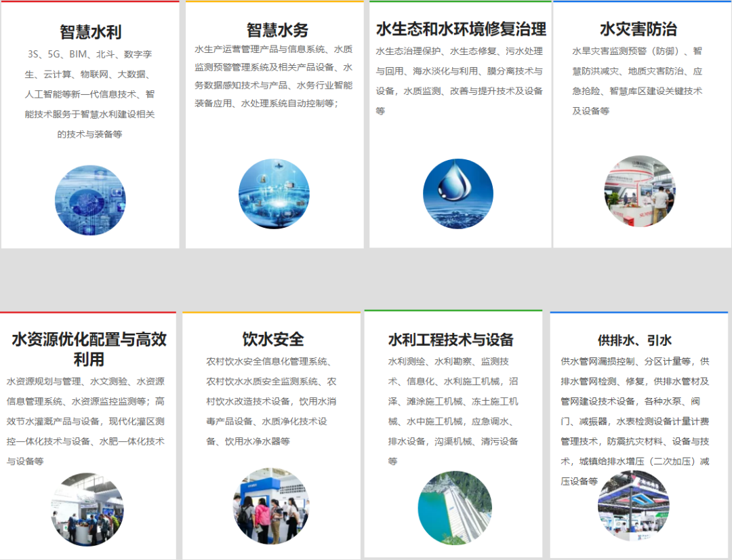Click the 水生态和水环境修复治理 heading

click(461, 30)
